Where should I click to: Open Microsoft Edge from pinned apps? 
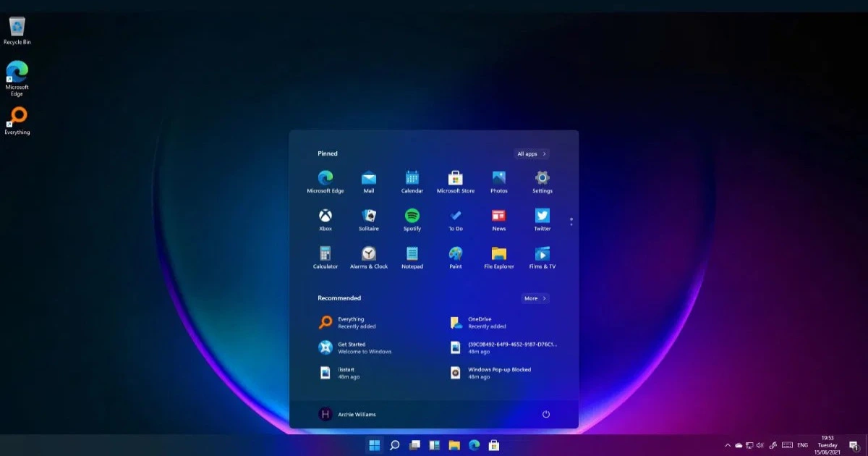coord(325,182)
